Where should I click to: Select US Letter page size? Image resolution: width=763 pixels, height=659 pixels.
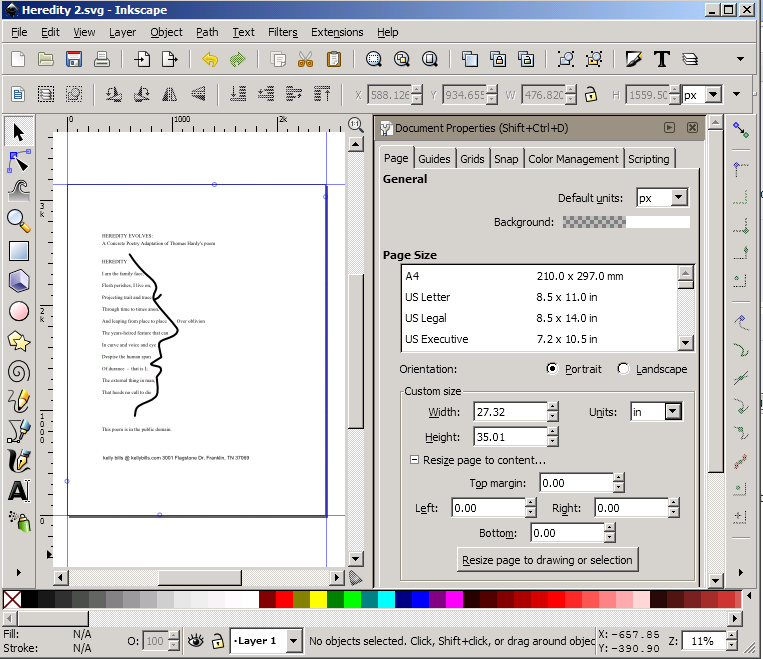428,297
